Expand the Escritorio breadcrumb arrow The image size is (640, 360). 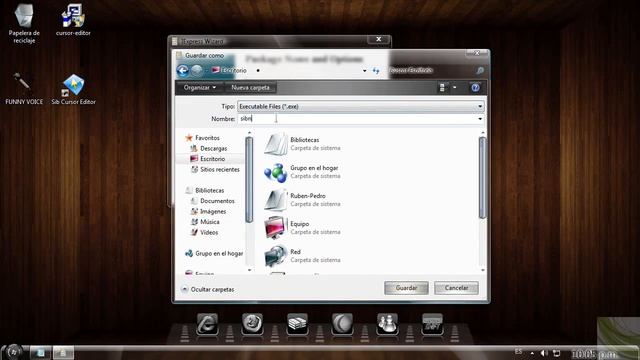pos(258,71)
